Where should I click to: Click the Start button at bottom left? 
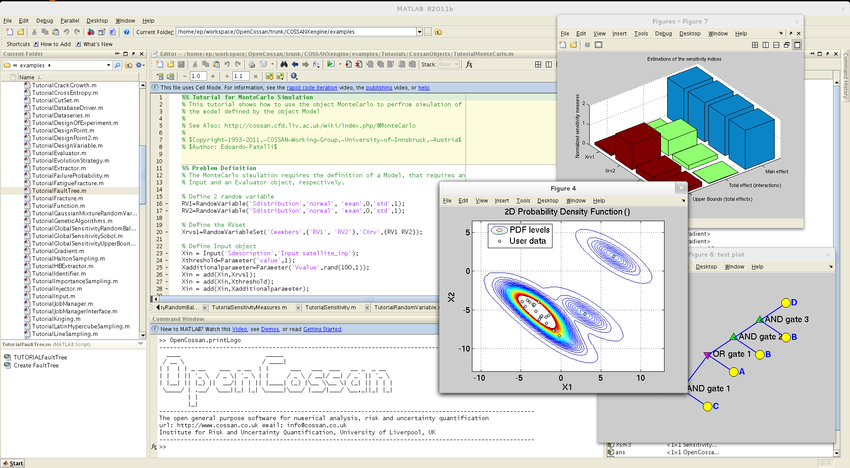[13, 463]
